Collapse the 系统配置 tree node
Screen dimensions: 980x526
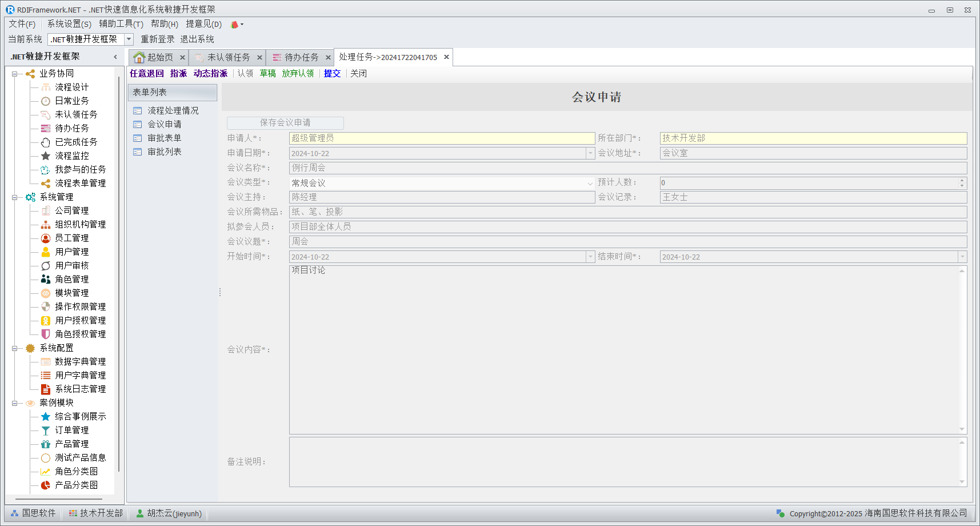pos(15,348)
